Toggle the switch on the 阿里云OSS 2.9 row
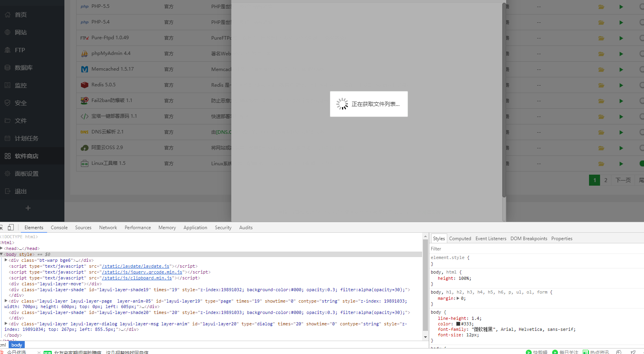The width and height of the screenshot is (644, 354). pos(641,148)
